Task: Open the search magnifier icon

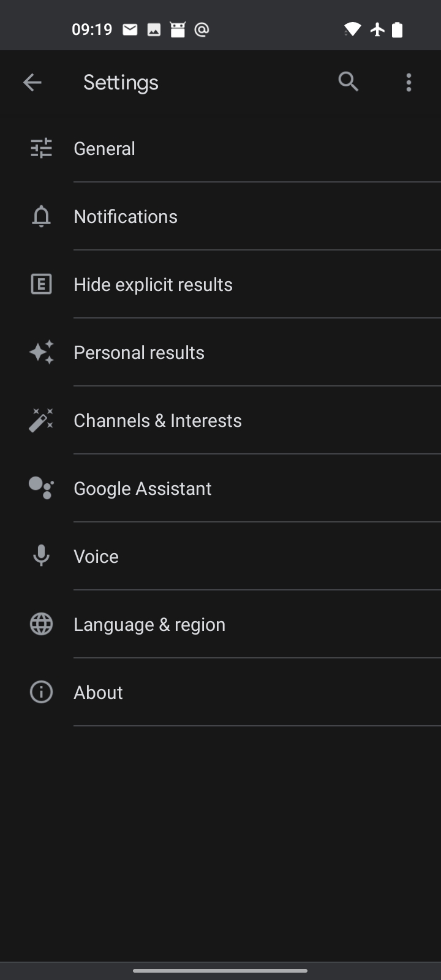Action: click(348, 81)
